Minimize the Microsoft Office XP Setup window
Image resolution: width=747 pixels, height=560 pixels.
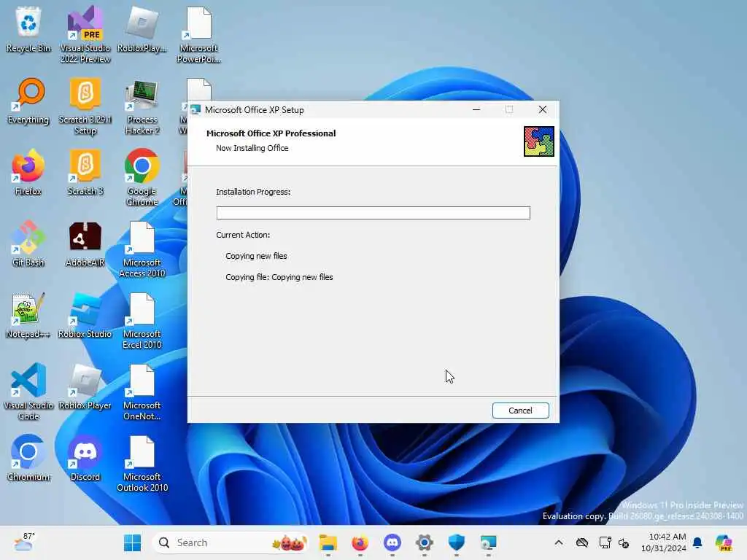click(x=476, y=109)
